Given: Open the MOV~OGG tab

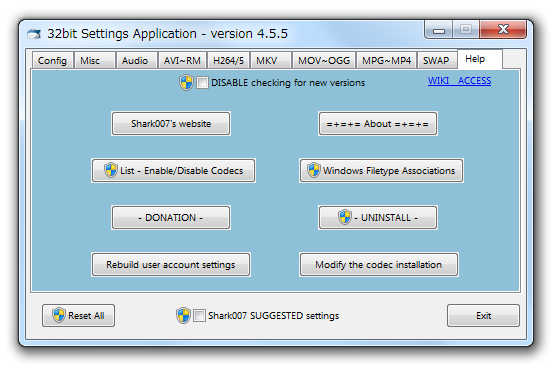Looking at the screenshot, I should [x=324, y=60].
